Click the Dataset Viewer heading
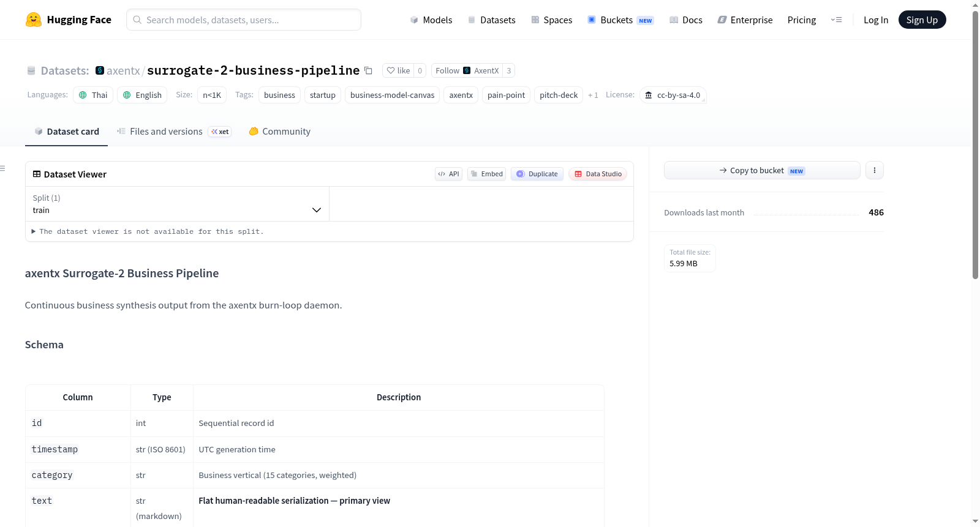This screenshot has width=980, height=527. coord(75,174)
